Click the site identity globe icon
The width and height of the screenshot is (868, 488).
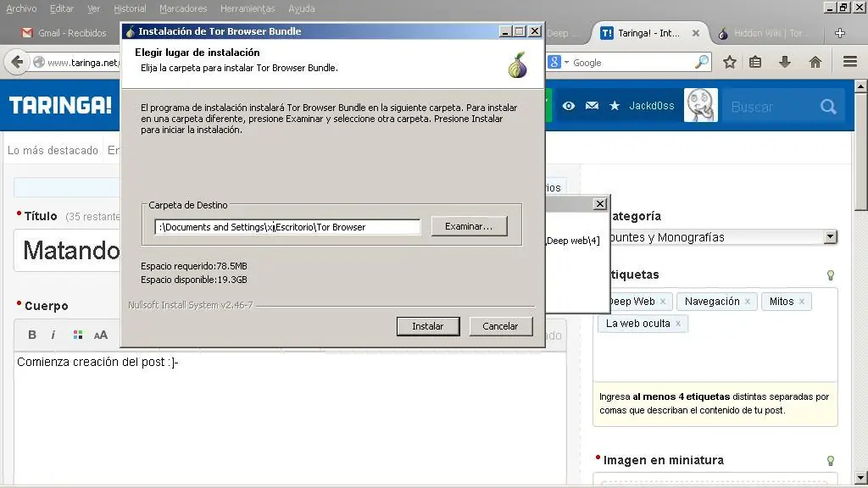39,62
